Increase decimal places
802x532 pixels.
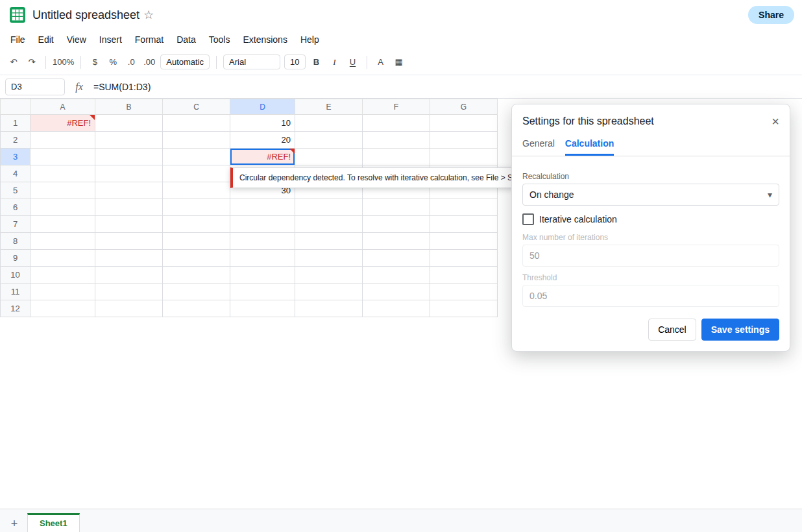149,62
